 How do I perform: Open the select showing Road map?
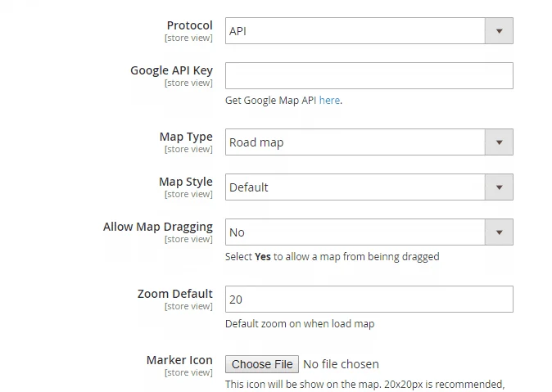point(355,142)
